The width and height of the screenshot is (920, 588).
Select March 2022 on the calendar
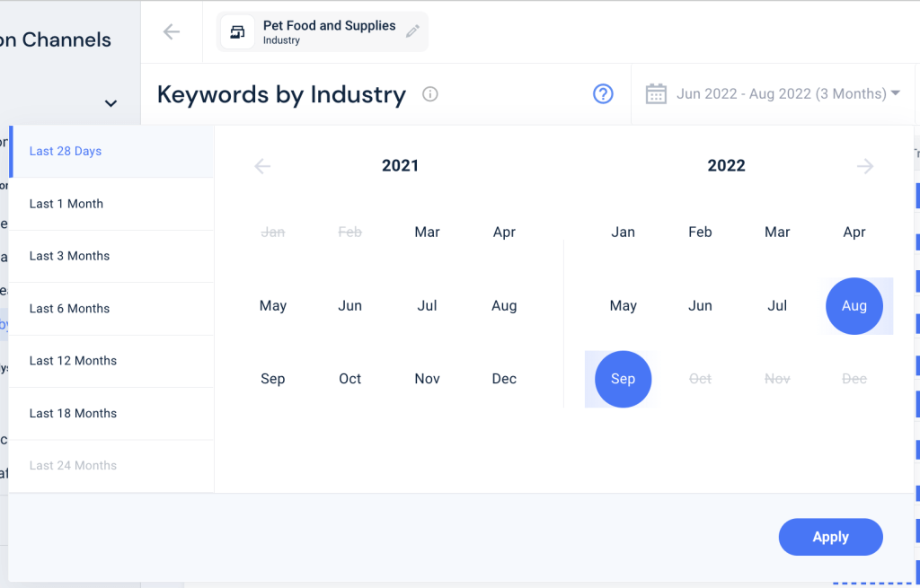point(776,232)
